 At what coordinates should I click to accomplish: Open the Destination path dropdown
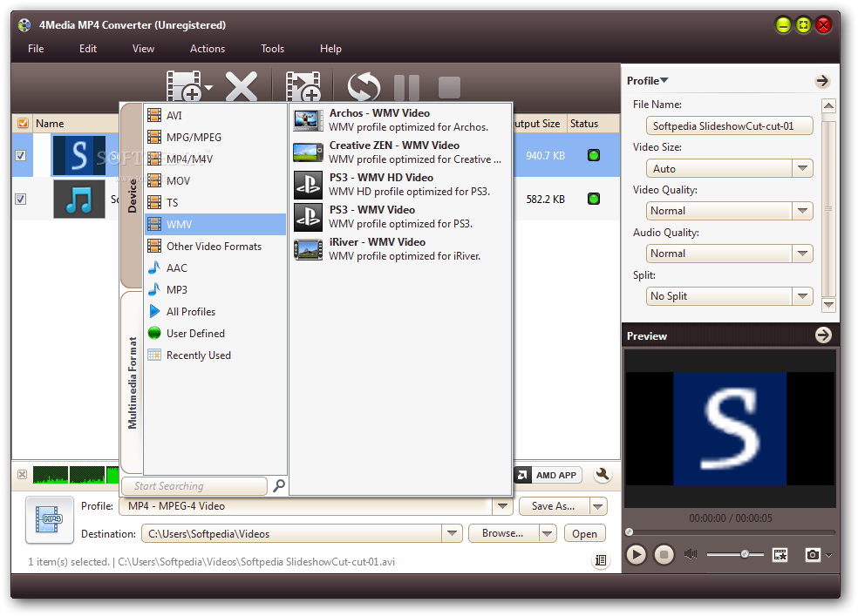coord(452,533)
